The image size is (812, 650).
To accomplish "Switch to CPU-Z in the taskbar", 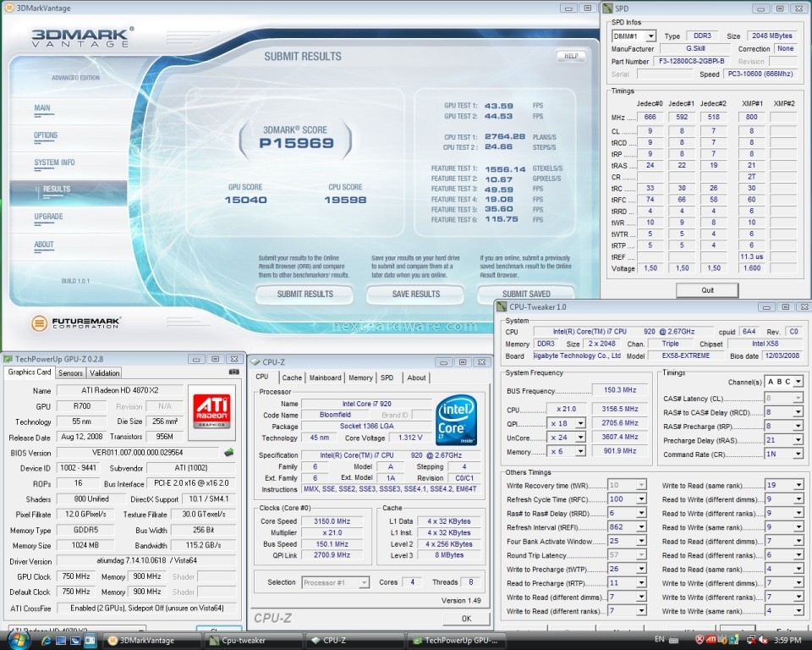I will click(354, 641).
